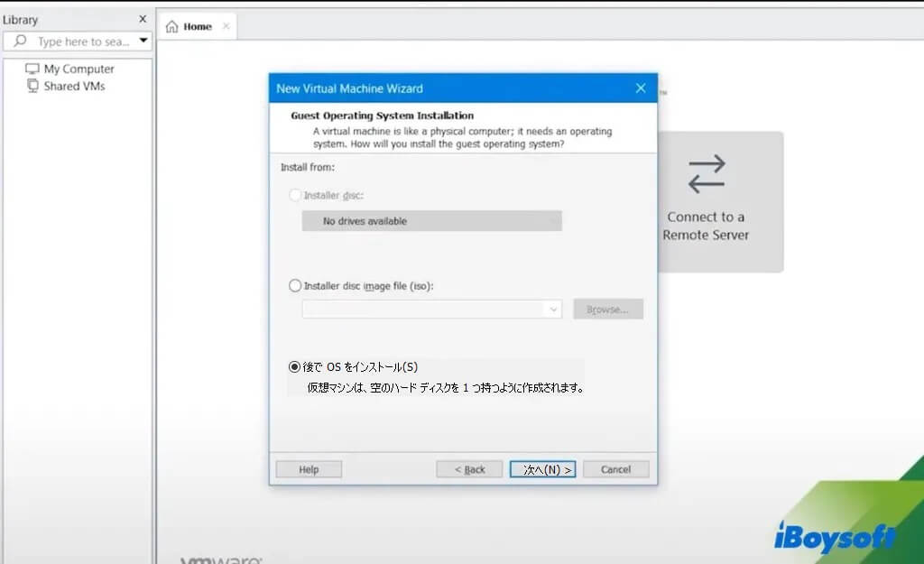
Task: Open the No drives available selector
Action: (x=431, y=220)
